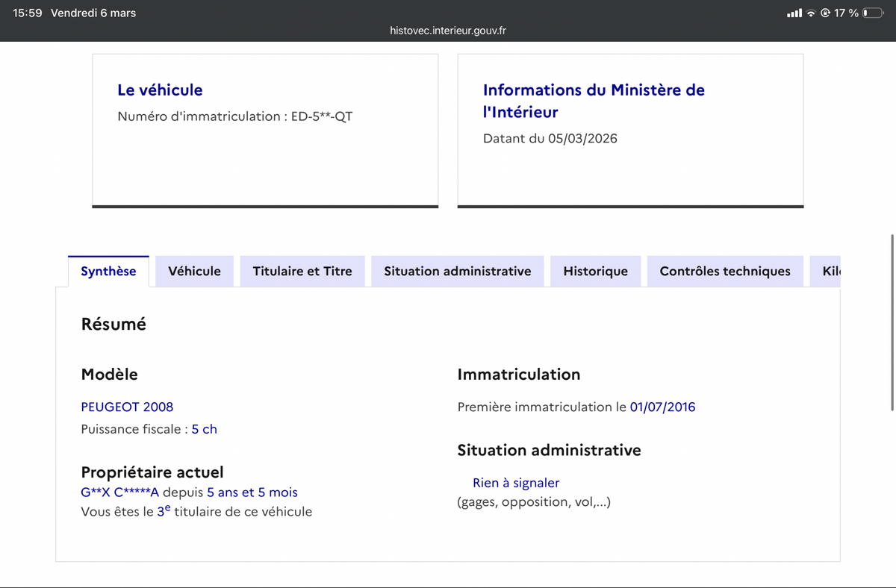Tap the Wi-Fi icon in status bar

point(811,13)
